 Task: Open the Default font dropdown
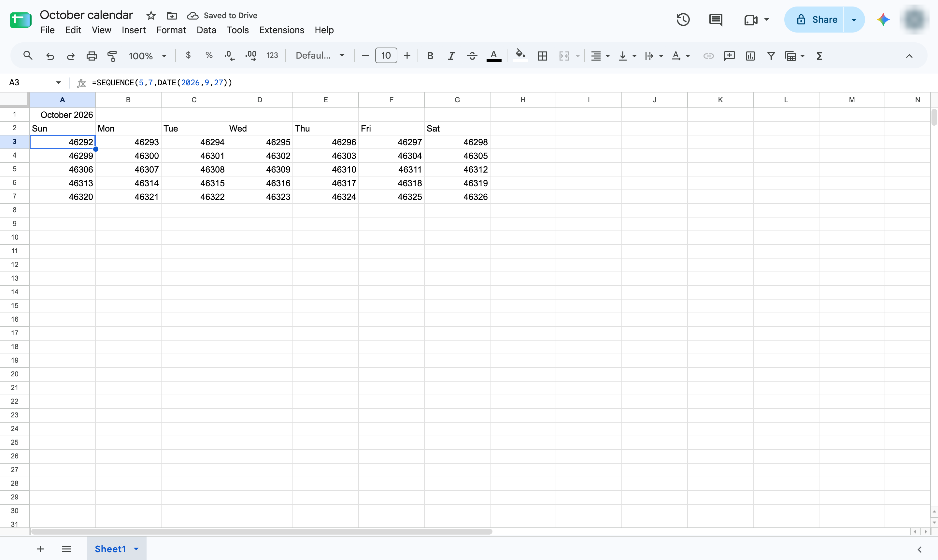320,55
